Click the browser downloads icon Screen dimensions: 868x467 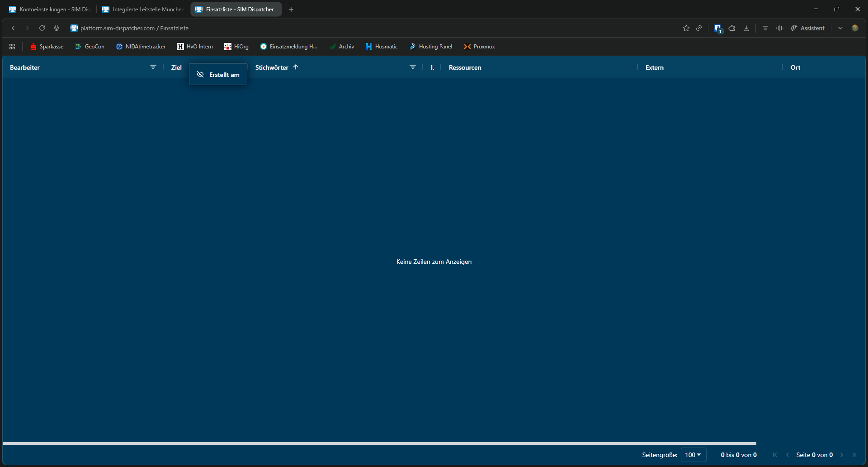click(x=746, y=28)
